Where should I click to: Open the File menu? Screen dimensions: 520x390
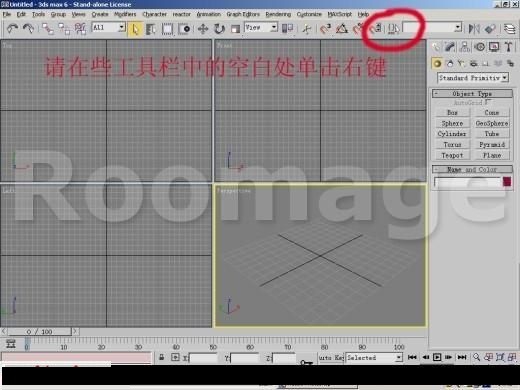[x=7, y=14]
